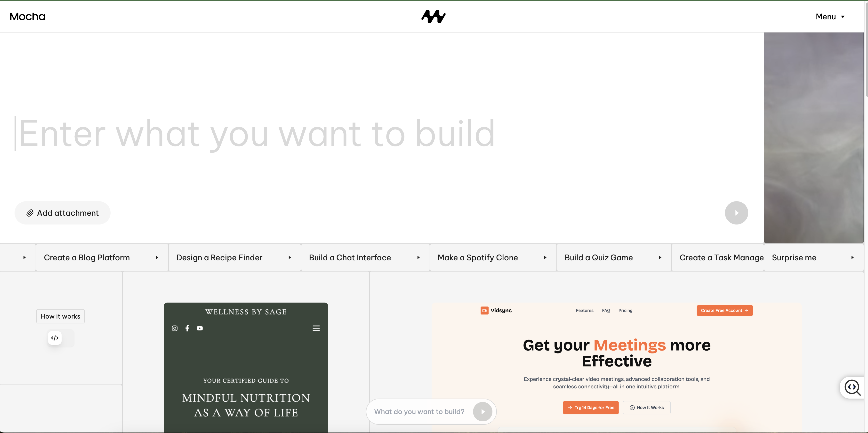868x433 pixels.
Task: Click the Add attachment paperclip icon
Action: point(30,213)
